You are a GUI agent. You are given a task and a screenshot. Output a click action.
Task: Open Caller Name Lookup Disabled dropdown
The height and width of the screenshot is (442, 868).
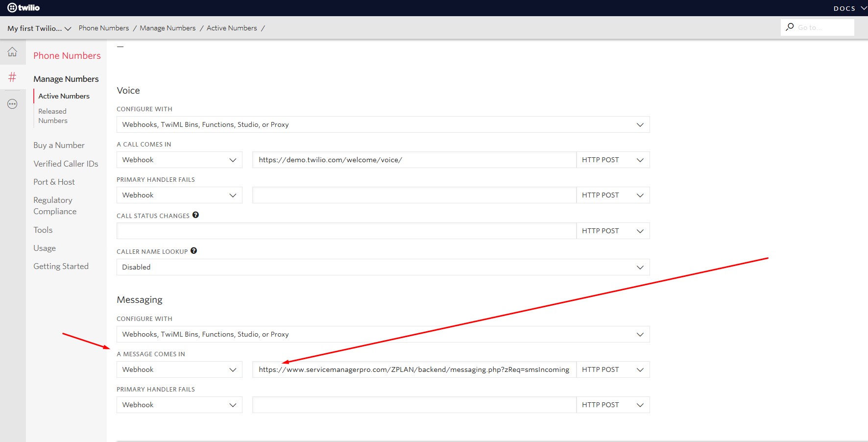383,267
